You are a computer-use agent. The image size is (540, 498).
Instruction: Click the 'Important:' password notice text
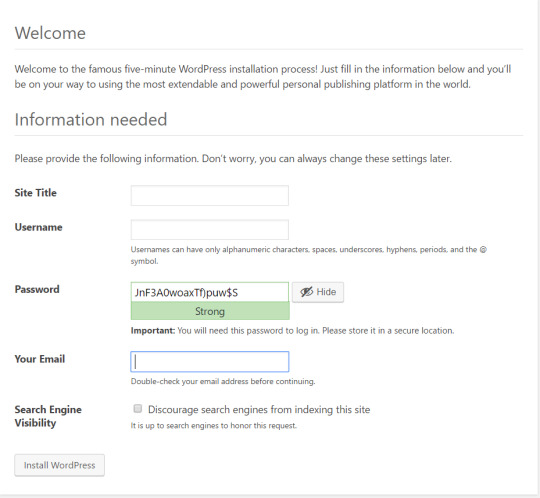(292, 331)
